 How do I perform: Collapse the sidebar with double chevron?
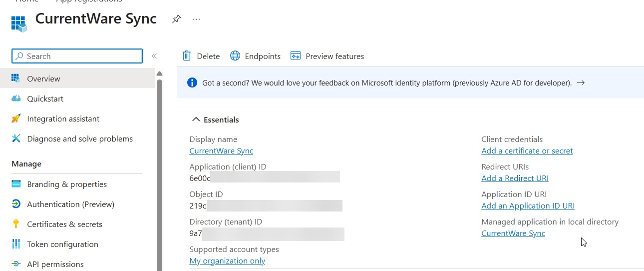point(154,56)
